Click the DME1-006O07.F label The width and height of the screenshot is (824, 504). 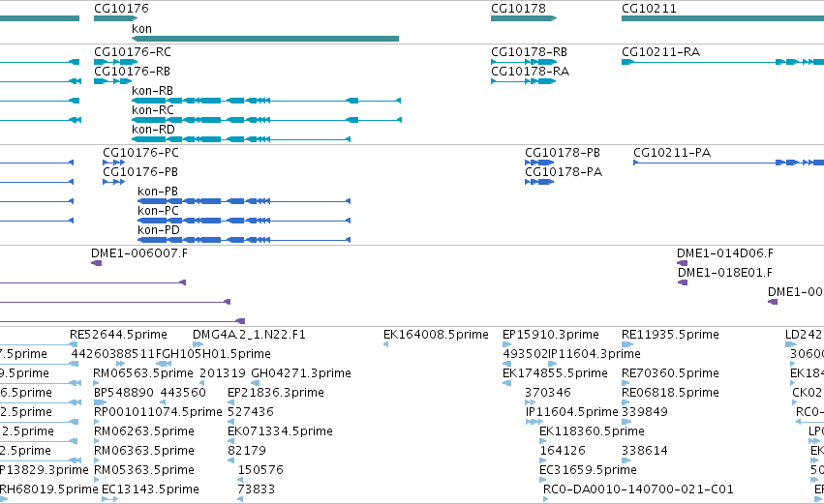click(139, 253)
